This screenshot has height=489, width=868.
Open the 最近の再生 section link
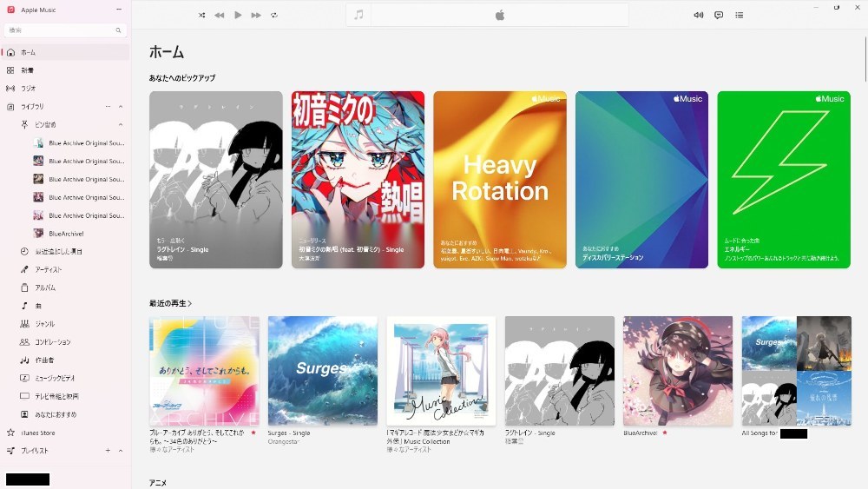[170, 303]
